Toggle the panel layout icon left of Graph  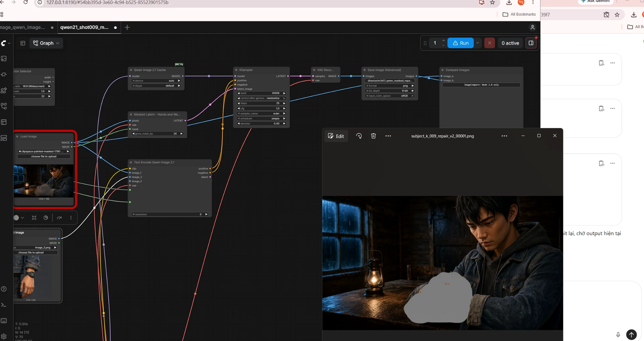[23, 43]
